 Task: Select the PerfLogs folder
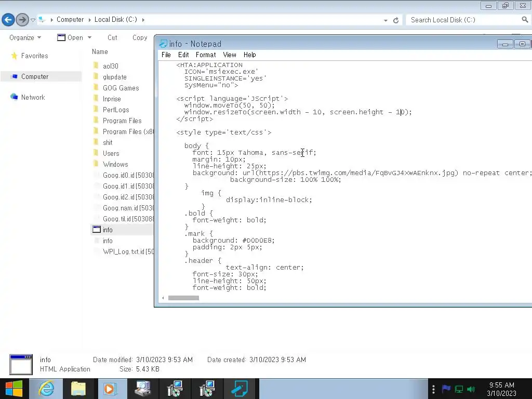tap(116, 110)
